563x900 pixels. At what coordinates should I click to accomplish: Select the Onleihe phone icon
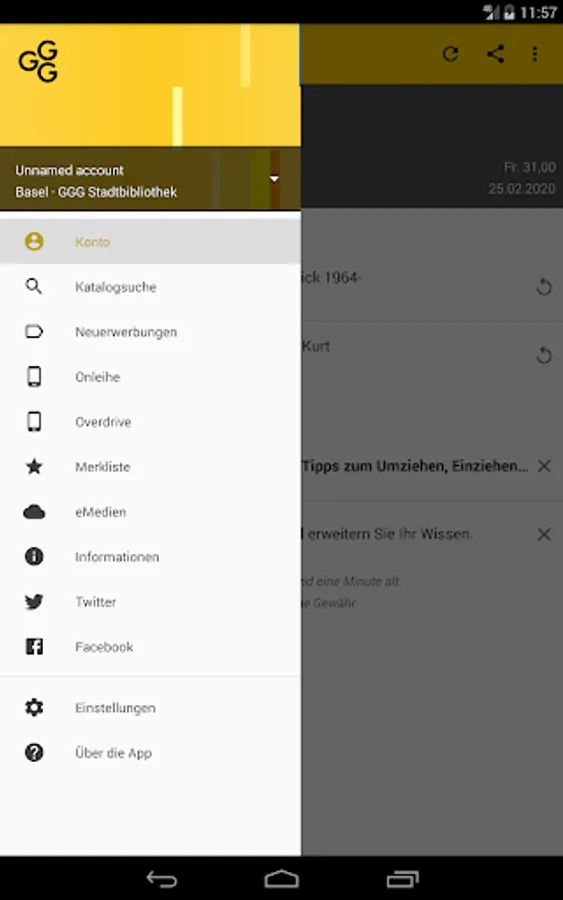pyautogui.click(x=34, y=377)
